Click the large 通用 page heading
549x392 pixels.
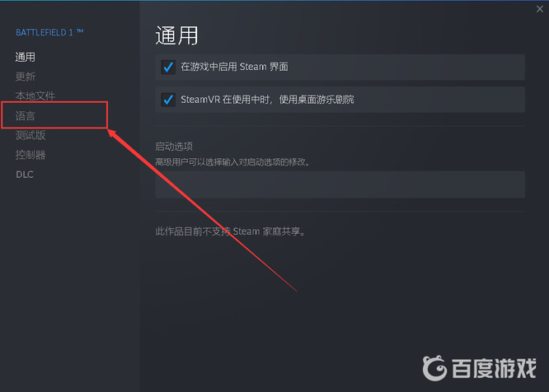click(x=176, y=35)
